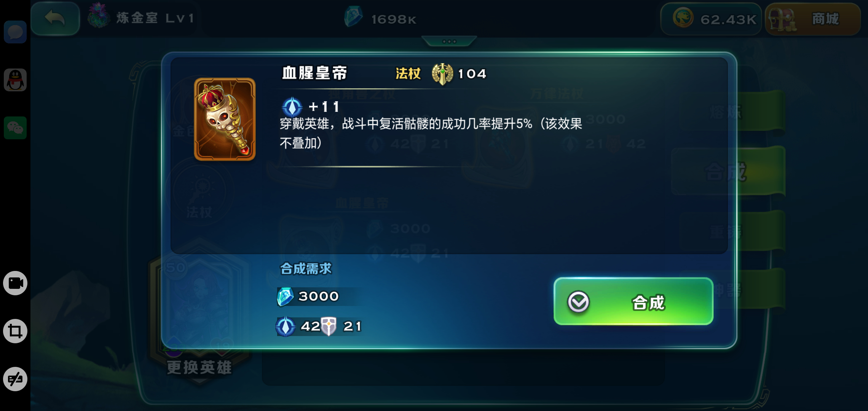Open the WeChat sidebar icon
Screen dimensions: 868x411
(x=15, y=128)
